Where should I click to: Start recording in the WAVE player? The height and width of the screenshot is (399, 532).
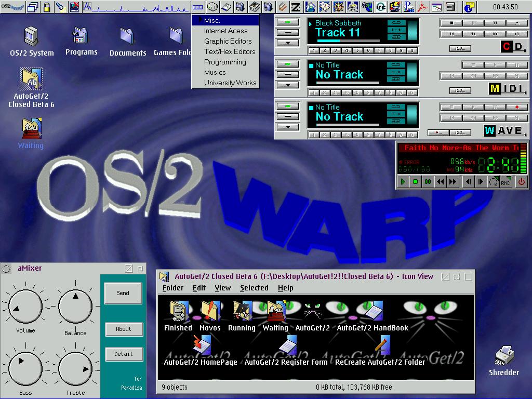point(517,107)
